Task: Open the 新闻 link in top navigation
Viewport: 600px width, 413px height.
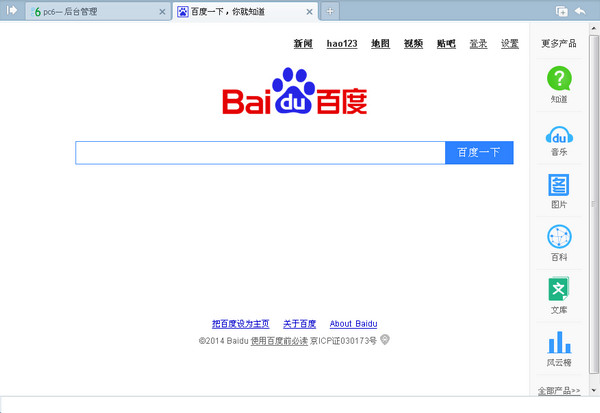Action: 303,44
